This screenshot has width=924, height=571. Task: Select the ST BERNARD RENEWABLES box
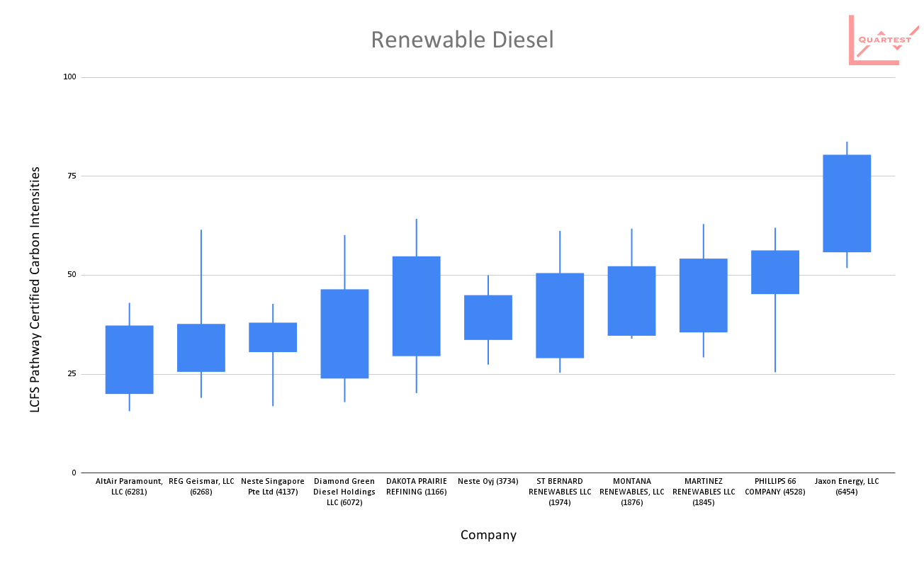[x=560, y=315]
